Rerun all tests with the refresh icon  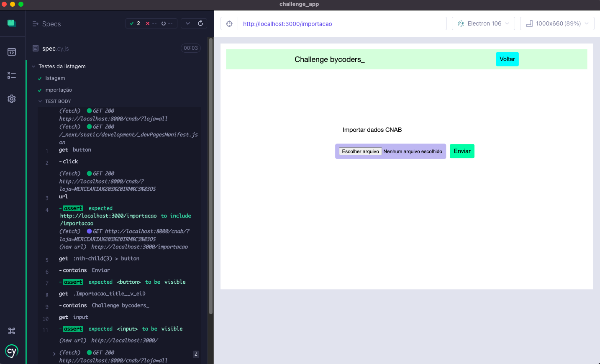click(200, 23)
